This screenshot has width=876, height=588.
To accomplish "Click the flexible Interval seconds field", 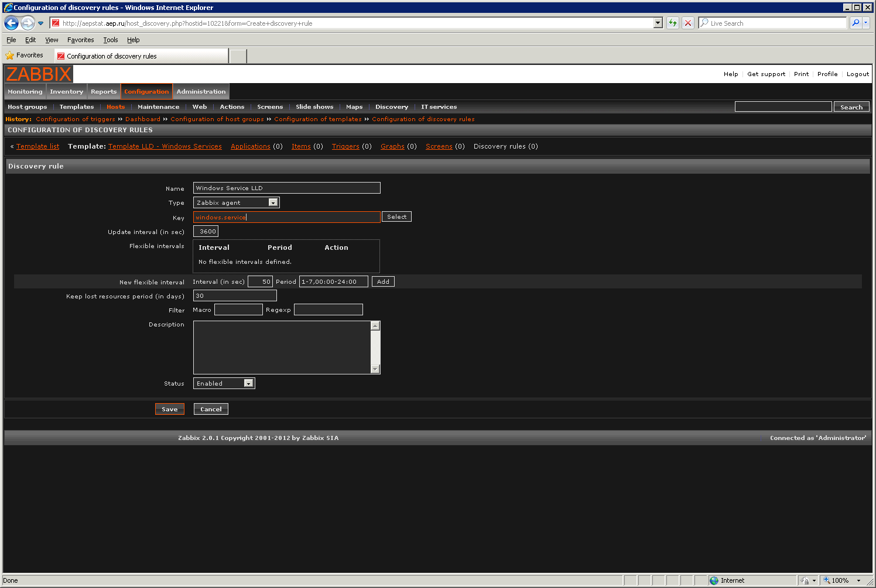I will [260, 281].
